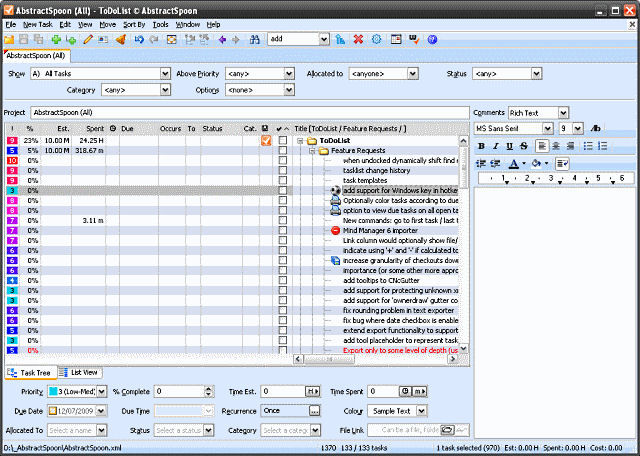
Task: Click the pencil Edit Task icon
Action: (88, 40)
